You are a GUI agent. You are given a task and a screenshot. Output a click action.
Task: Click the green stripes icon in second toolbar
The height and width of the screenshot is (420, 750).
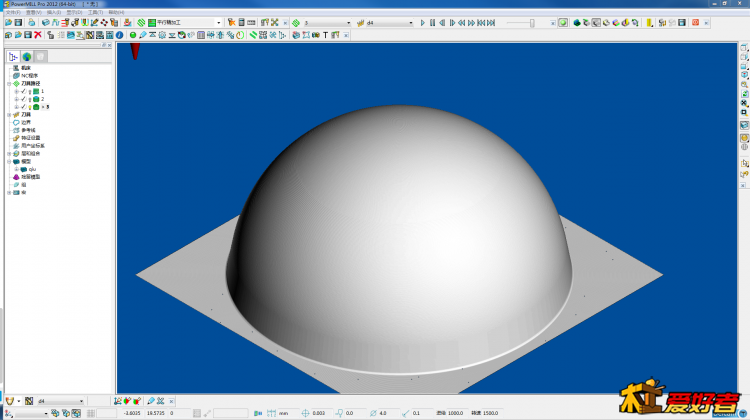[254, 35]
